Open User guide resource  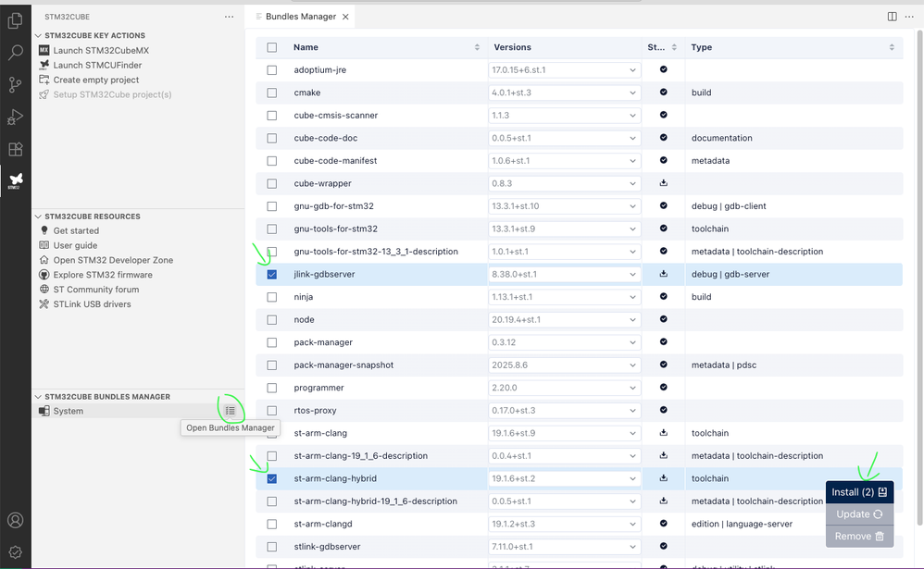point(75,245)
